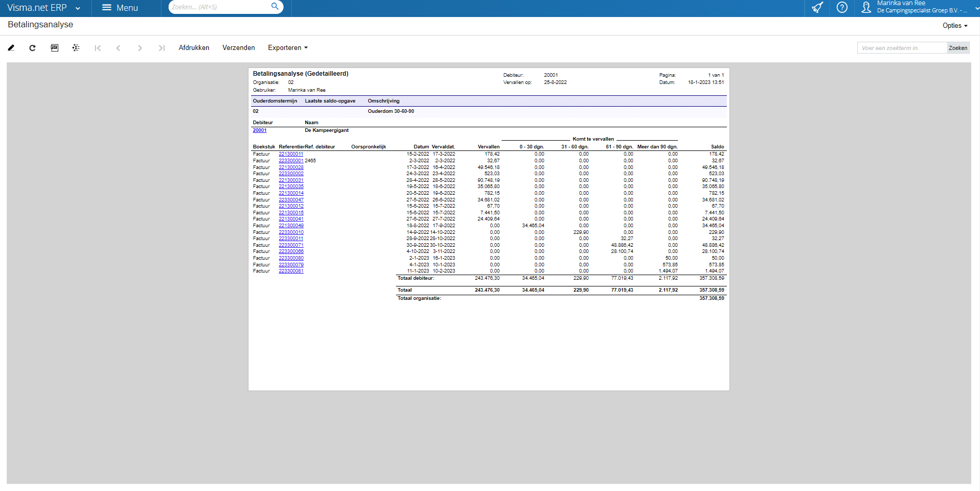Open invoice reference 221300011
980x491 pixels.
click(x=291, y=154)
